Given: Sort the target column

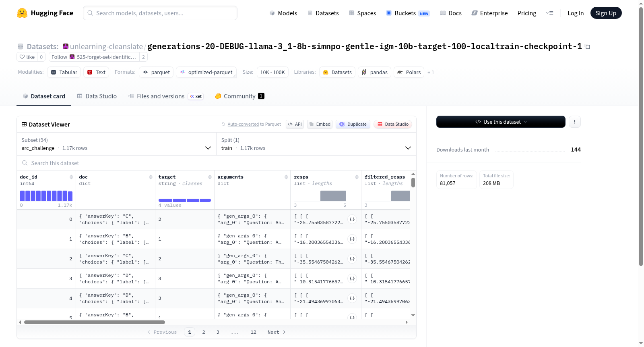Looking at the screenshot, I should 210,177.
